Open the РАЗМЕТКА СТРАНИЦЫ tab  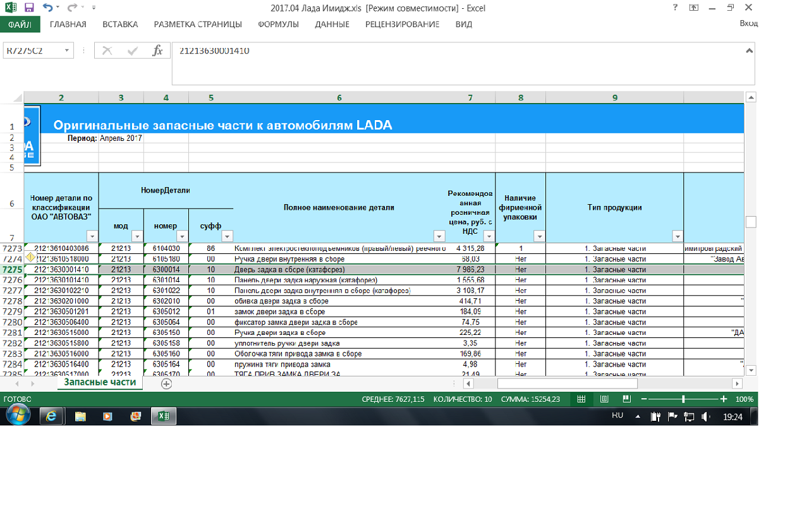click(198, 24)
